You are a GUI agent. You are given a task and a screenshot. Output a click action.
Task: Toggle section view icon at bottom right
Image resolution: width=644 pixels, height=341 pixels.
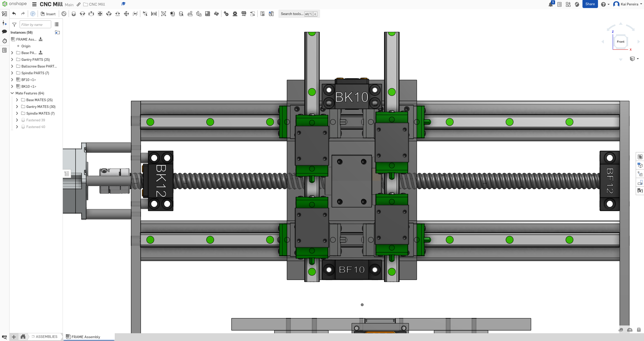click(x=630, y=330)
